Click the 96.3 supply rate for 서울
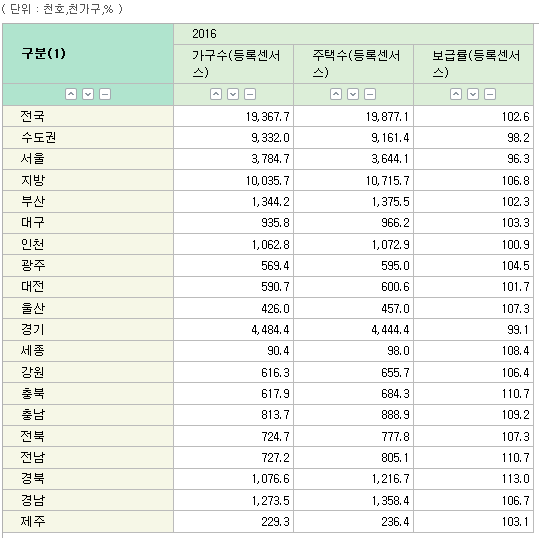Screen dimensions: 539x538 click(x=518, y=159)
